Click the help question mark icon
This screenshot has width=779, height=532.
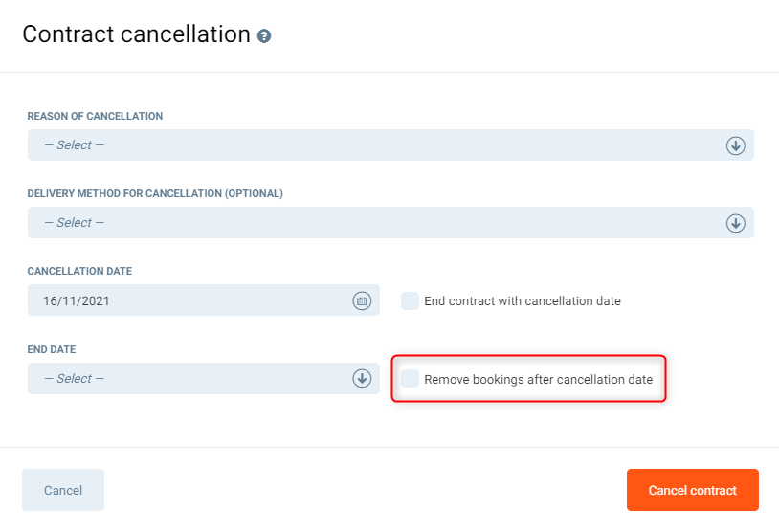264,36
